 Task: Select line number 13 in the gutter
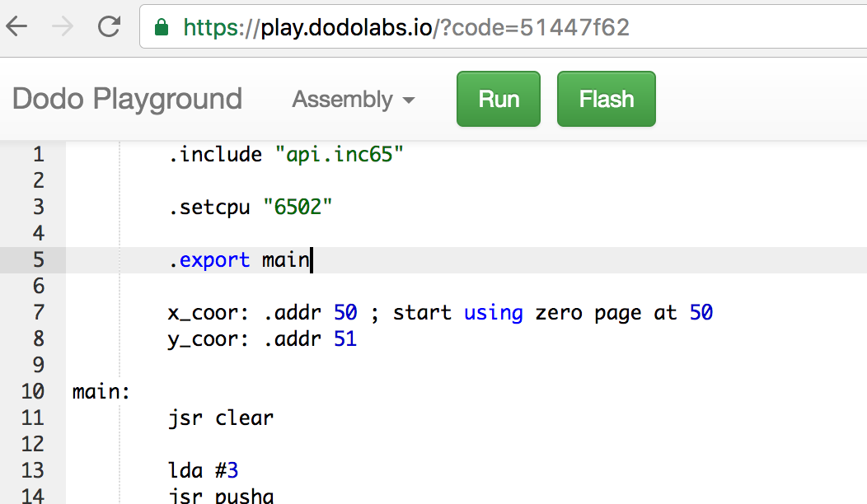click(33, 471)
